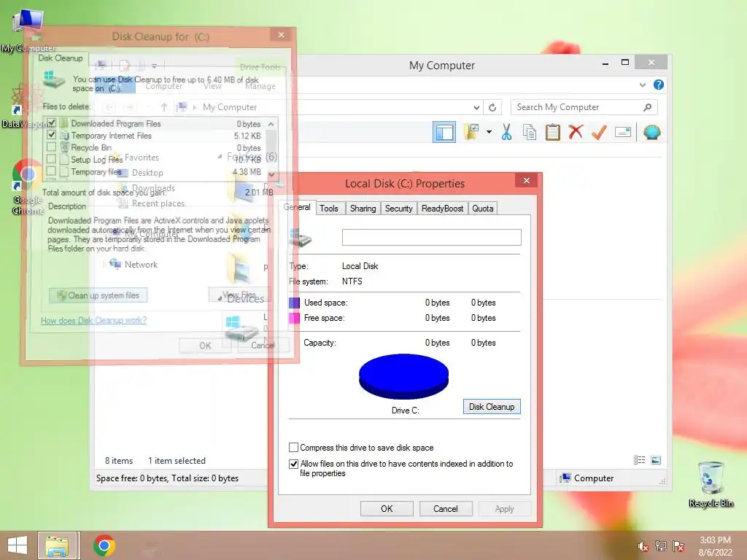Click the magnifier in Search My Computer box
Viewport: 747px width, 560px height.
pyautogui.click(x=647, y=107)
